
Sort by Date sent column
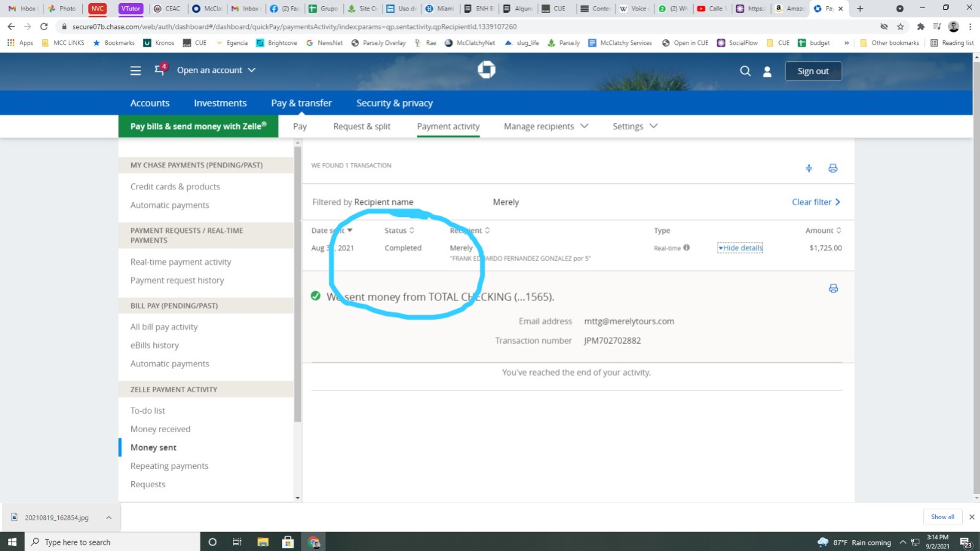[x=332, y=230]
